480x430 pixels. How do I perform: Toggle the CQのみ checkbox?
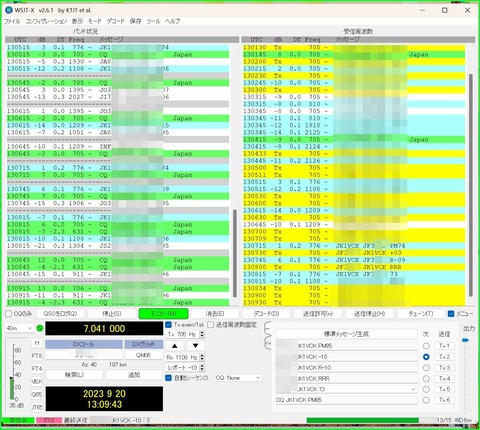pyautogui.click(x=9, y=314)
